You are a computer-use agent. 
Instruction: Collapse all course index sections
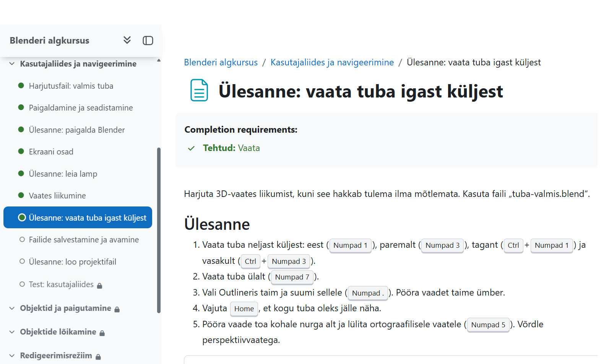click(x=127, y=40)
